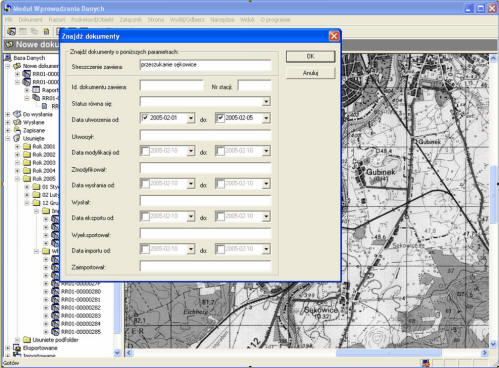Click the Rok 2002 folder icon
This screenshot has height=368, width=499.
[27, 154]
